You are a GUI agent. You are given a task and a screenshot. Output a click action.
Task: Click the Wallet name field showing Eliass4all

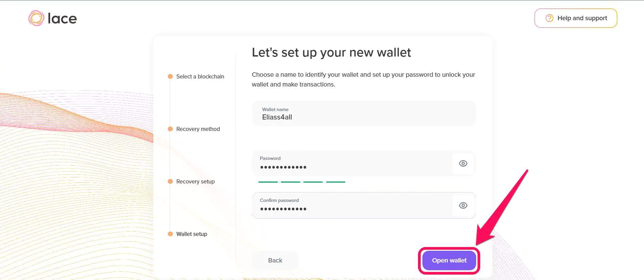(x=364, y=113)
